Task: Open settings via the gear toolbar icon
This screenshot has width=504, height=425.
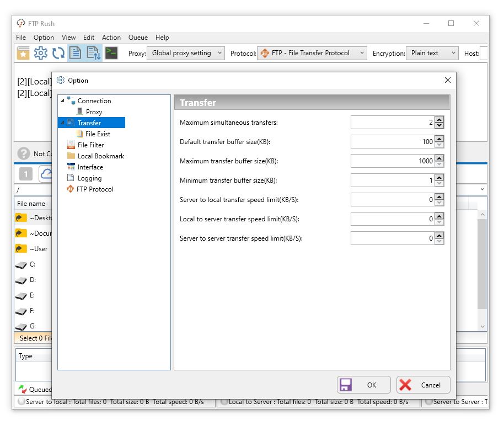Action: pyautogui.click(x=41, y=53)
